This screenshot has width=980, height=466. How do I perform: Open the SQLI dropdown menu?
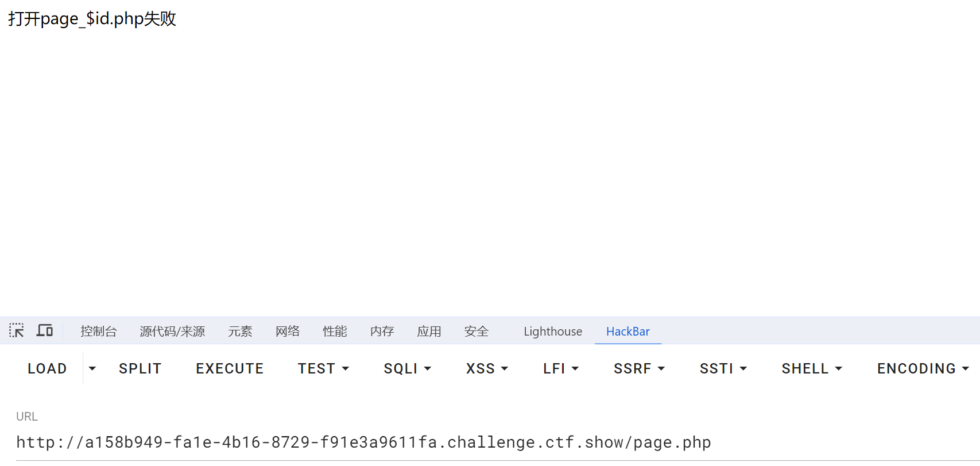pos(407,368)
